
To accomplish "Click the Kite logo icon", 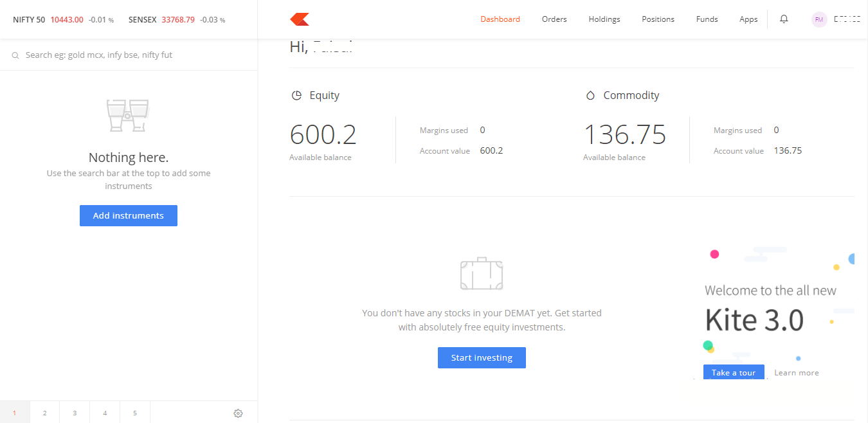I will click(x=300, y=19).
